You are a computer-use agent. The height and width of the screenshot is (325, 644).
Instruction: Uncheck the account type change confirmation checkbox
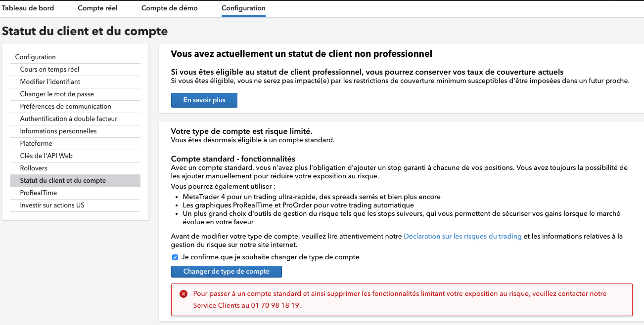175,257
